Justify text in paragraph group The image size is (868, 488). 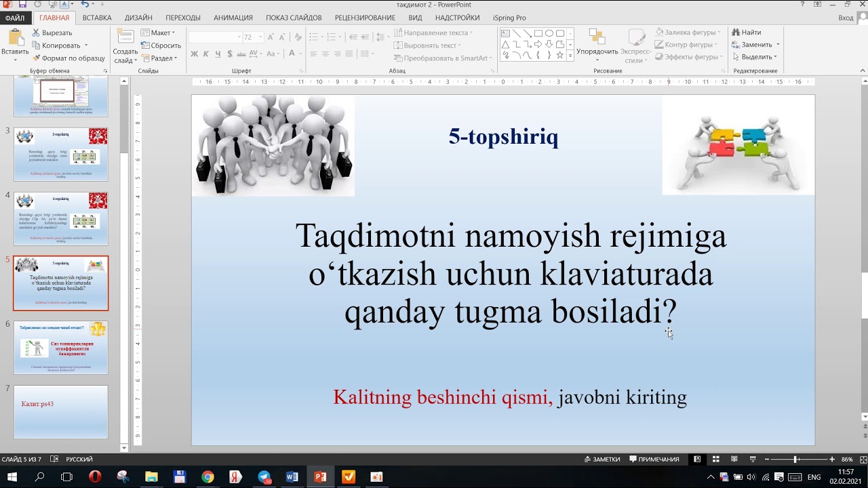[350, 54]
